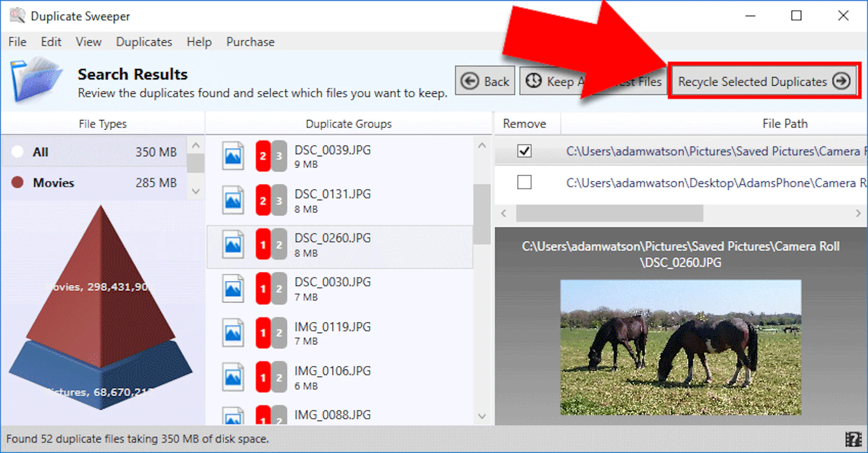Click red duplicate count badge for DSC_0030.JPG
This screenshot has height=453, width=868.
click(263, 289)
